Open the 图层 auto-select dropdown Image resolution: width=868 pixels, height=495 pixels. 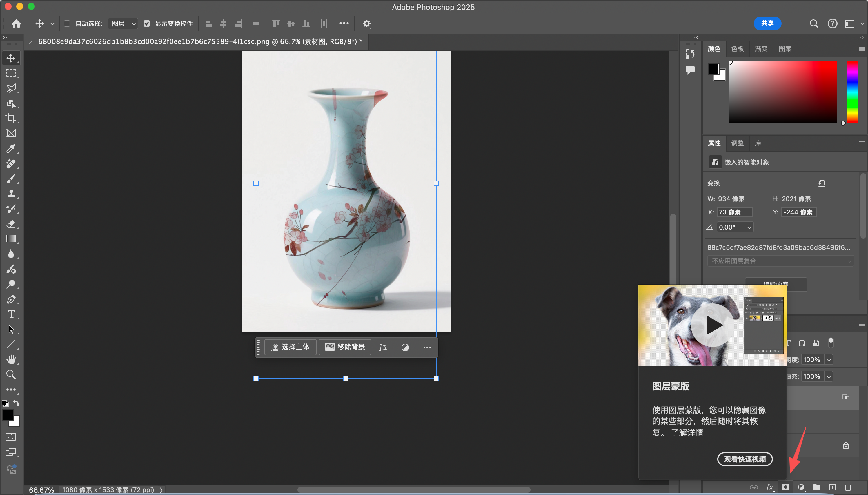(x=123, y=23)
